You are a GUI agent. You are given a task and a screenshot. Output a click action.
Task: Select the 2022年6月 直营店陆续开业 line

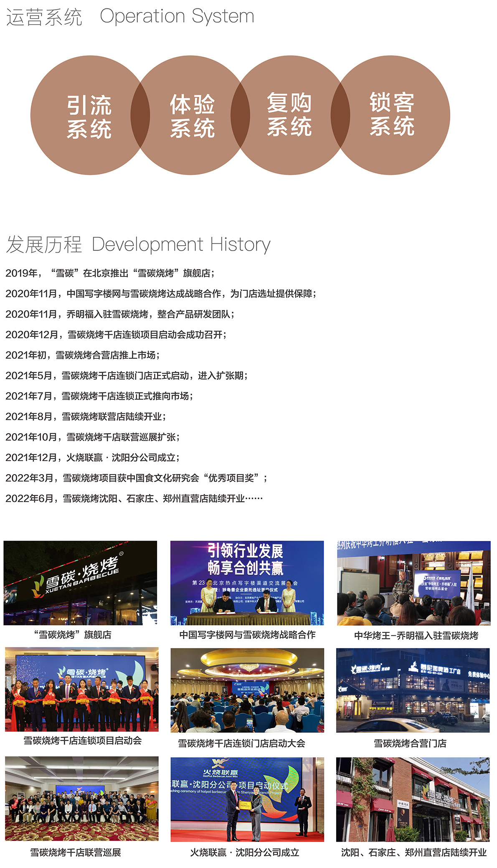[134, 498]
